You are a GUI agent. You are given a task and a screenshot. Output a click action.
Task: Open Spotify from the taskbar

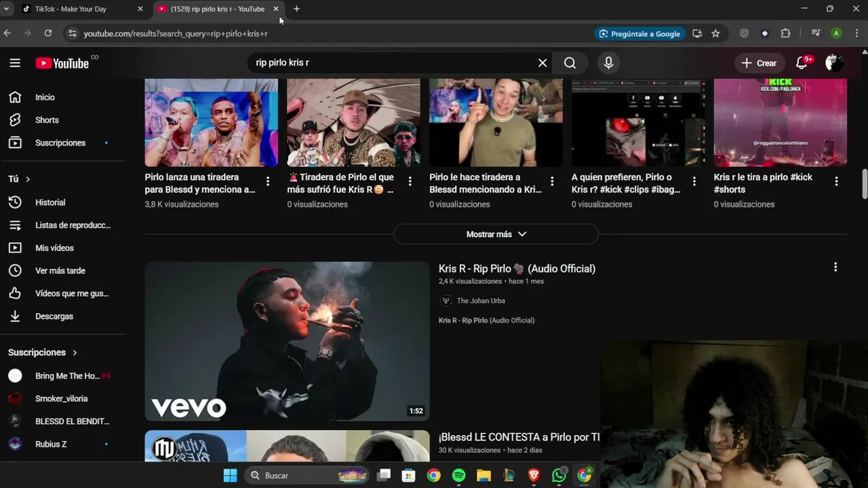click(x=458, y=475)
